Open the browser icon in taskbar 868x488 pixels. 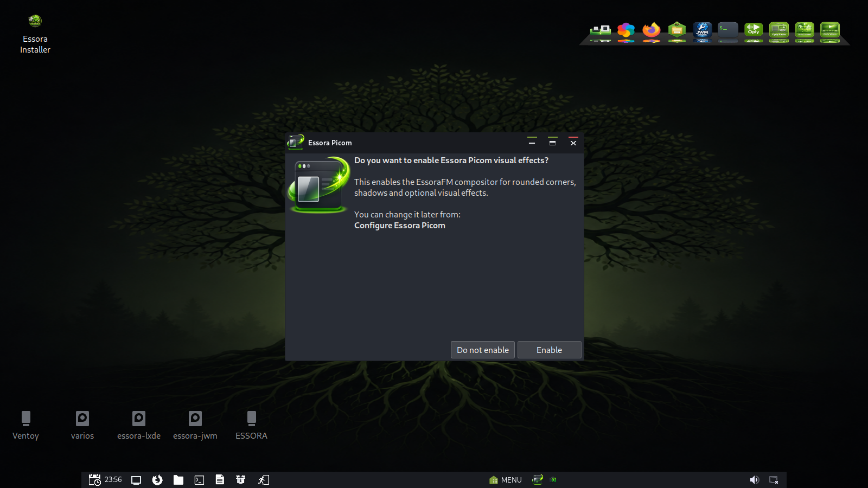point(157,480)
